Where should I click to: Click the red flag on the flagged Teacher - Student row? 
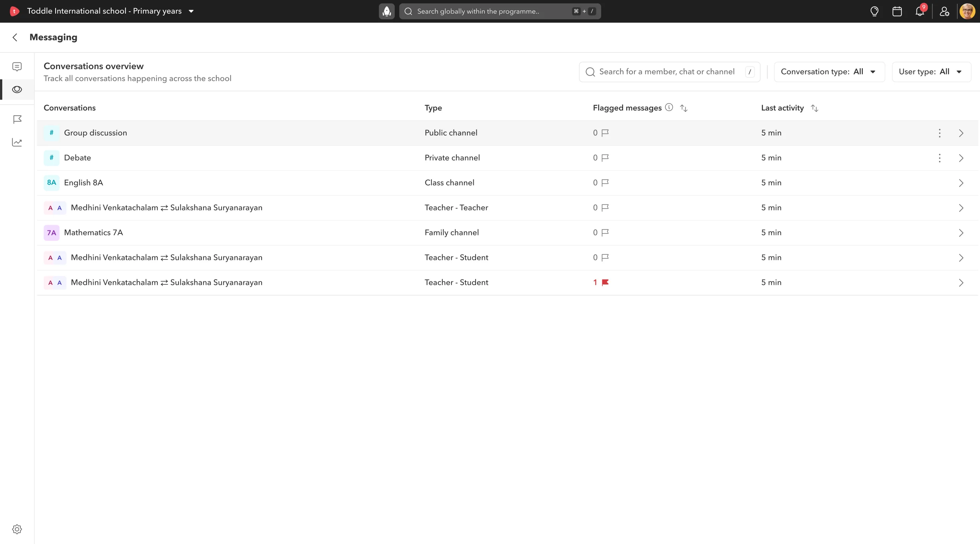tap(605, 283)
